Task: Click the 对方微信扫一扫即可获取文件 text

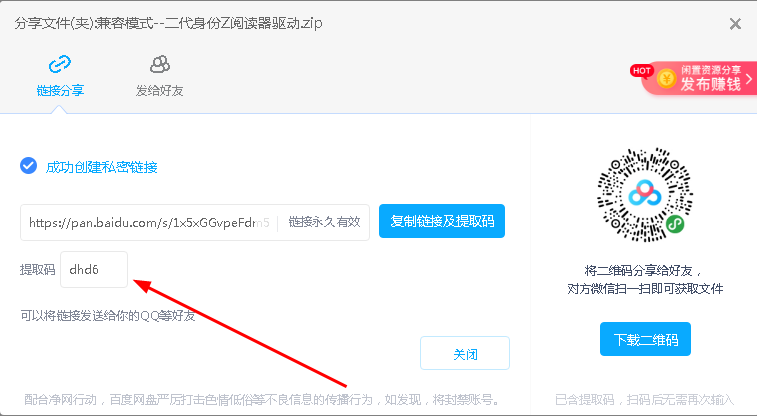Action: pos(645,289)
